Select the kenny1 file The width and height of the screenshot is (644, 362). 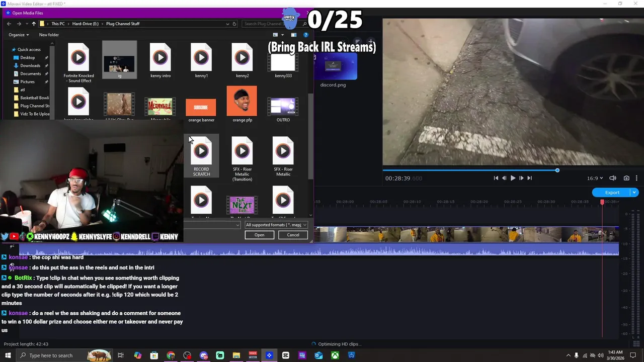201,60
